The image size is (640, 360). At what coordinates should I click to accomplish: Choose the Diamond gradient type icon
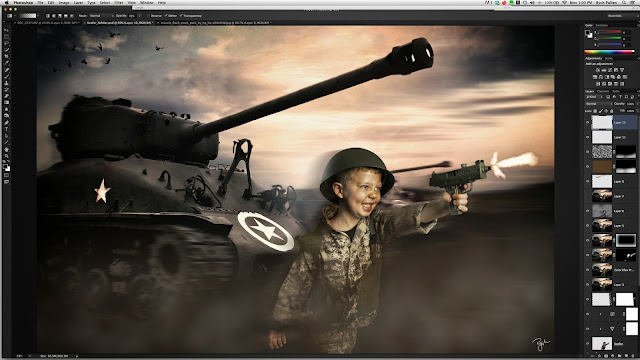pos(72,16)
